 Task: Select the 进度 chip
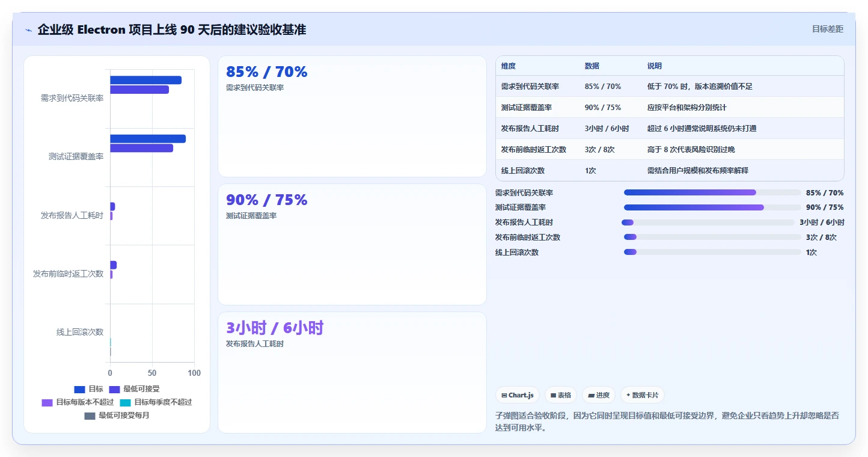(599, 395)
